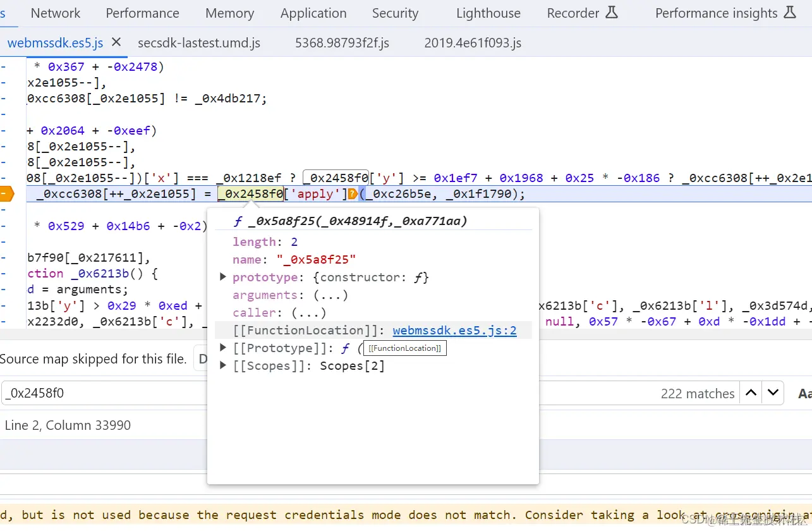Open the Lighthouse tab
The image size is (812, 531).
[488, 13]
